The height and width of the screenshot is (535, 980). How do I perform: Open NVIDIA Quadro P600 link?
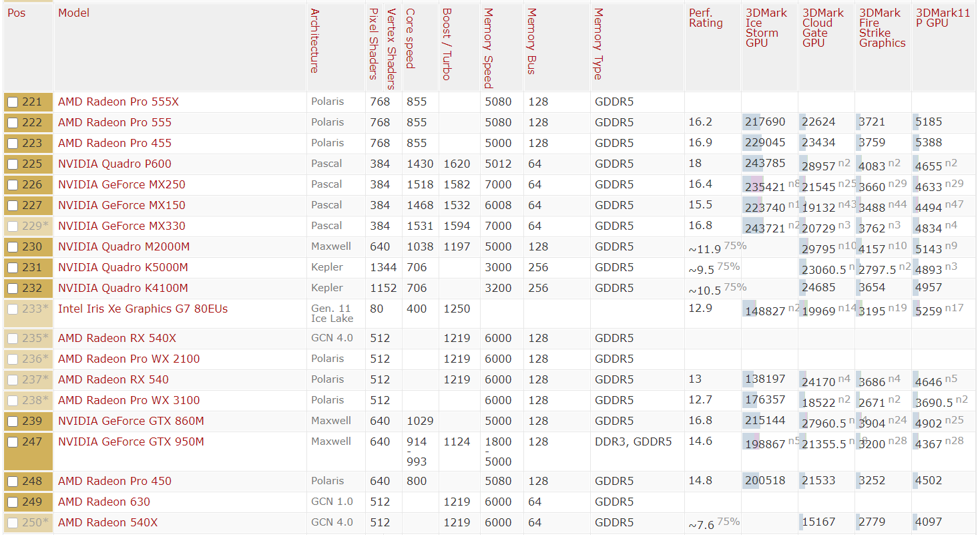pos(114,164)
